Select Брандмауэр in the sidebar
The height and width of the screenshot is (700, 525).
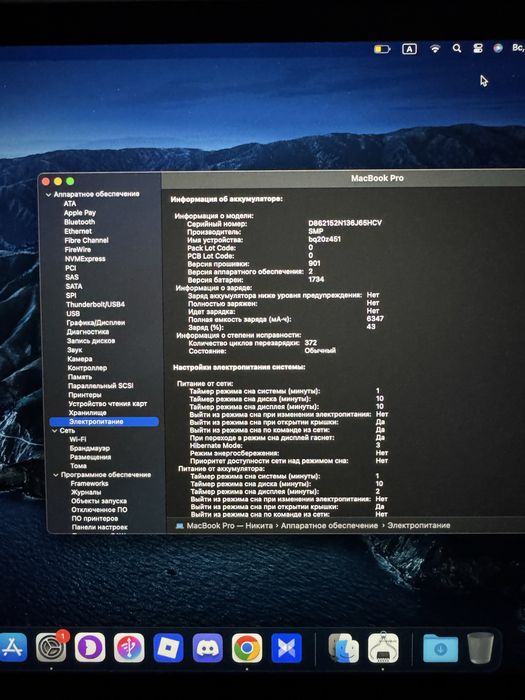90,448
